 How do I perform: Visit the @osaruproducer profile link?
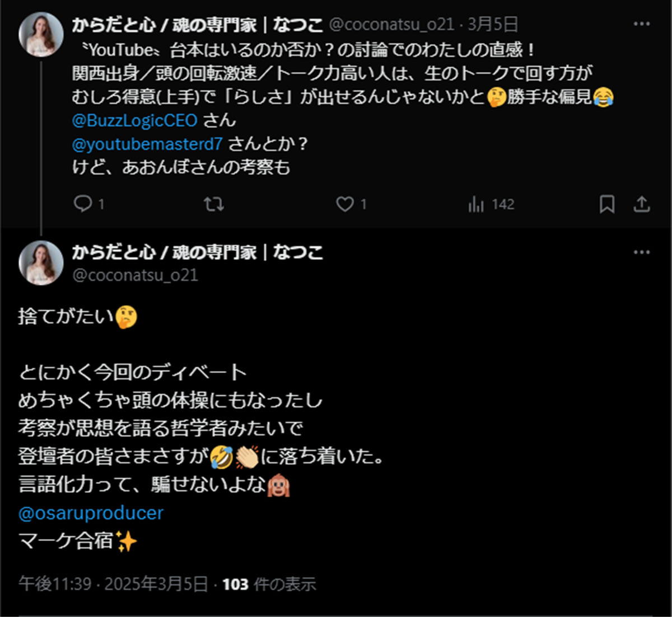coord(91,513)
